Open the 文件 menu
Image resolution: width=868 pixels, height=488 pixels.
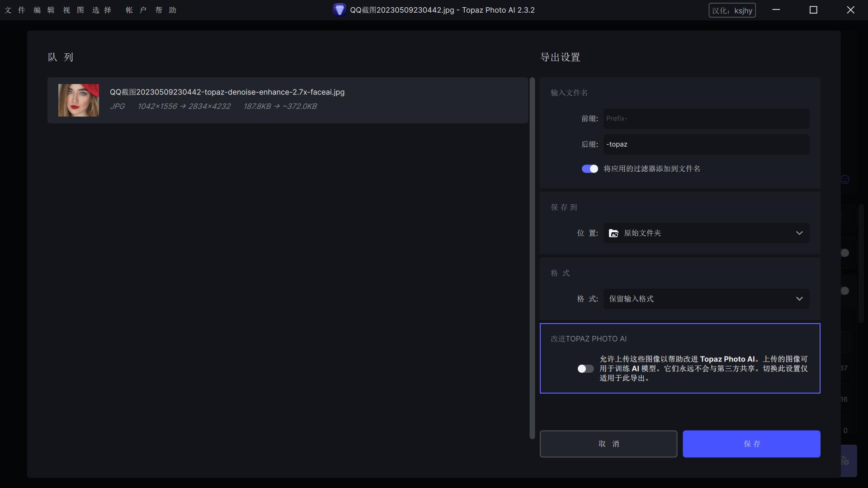pyautogui.click(x=15, y=10)
